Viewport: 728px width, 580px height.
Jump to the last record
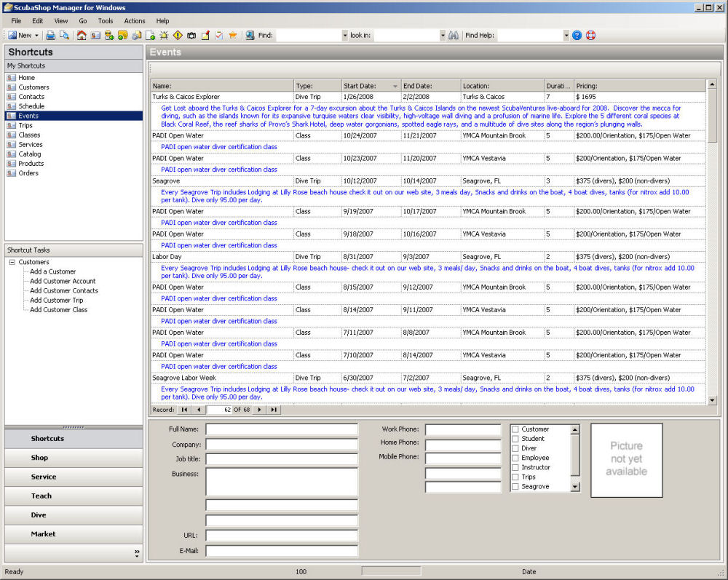click(274, 410)
